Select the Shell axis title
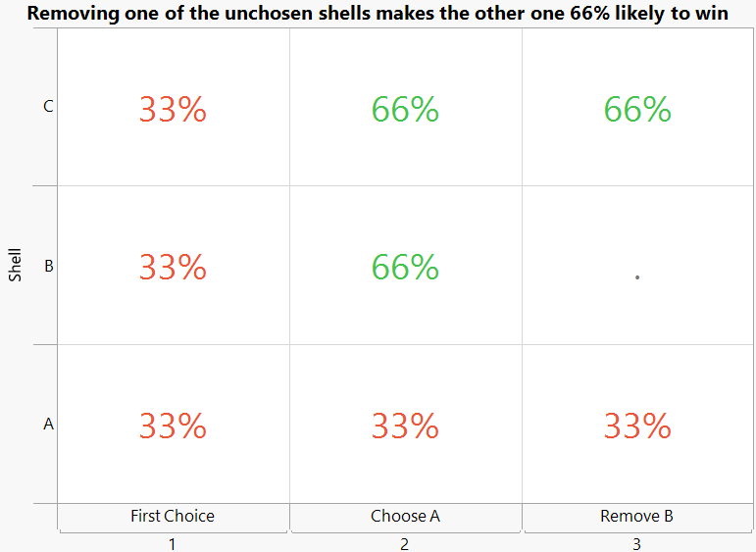Viewport: 756px width, 552px height. (x=15, y=265)
